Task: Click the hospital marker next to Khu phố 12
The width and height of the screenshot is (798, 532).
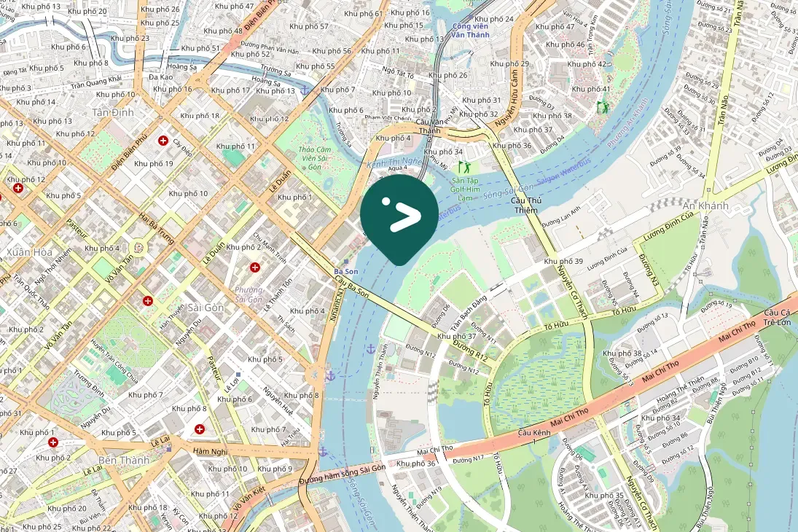Action: point(18,188)
